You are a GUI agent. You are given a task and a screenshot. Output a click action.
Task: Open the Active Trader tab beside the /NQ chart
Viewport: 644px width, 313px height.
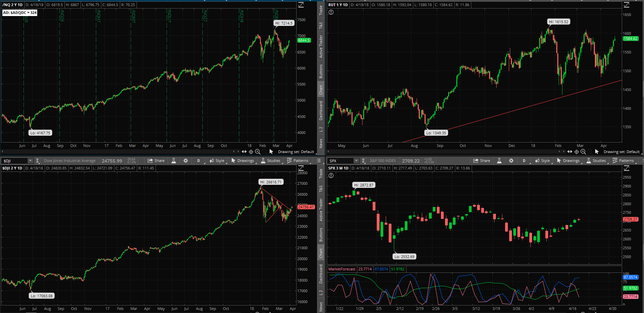[x=321, y=46]
